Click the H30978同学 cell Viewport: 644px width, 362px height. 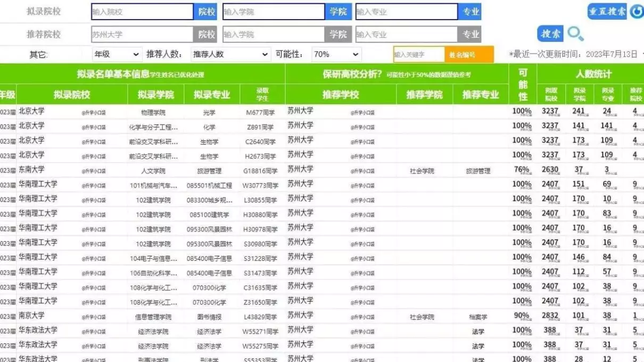click(x=261, y=229)
